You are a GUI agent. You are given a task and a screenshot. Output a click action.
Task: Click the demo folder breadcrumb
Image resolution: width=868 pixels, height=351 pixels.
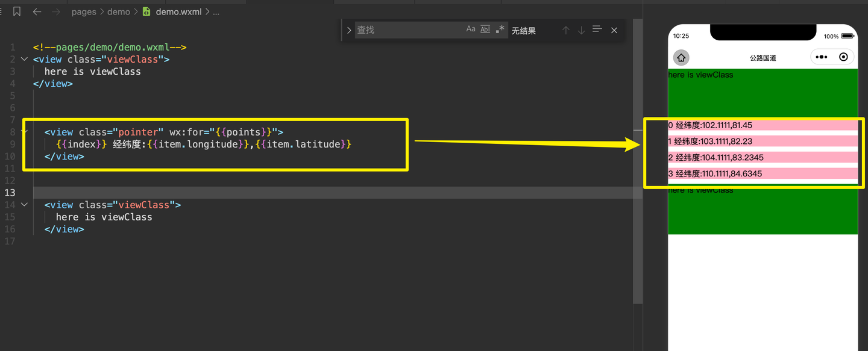coord(119,11)
